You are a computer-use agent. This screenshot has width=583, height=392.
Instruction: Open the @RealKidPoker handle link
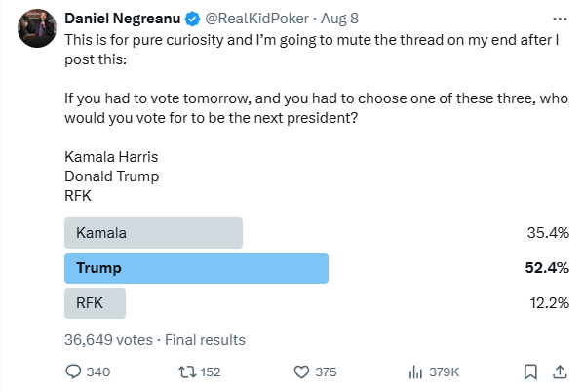coord(257,19)
